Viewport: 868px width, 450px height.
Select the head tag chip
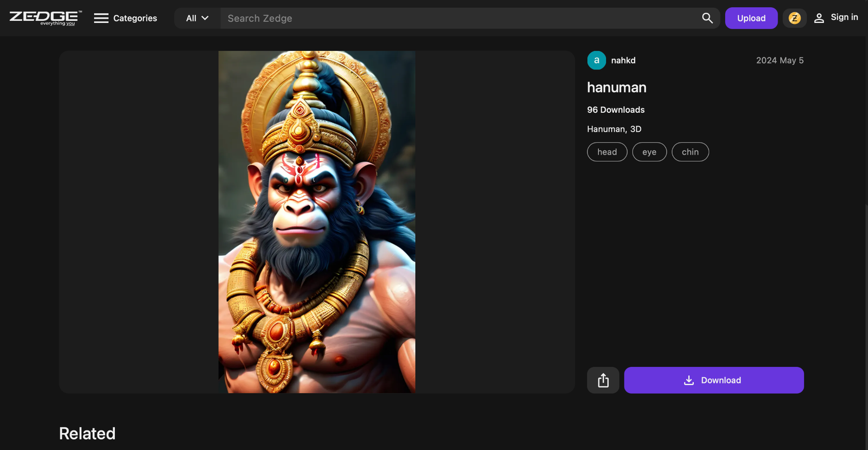(x=607, y=152)
